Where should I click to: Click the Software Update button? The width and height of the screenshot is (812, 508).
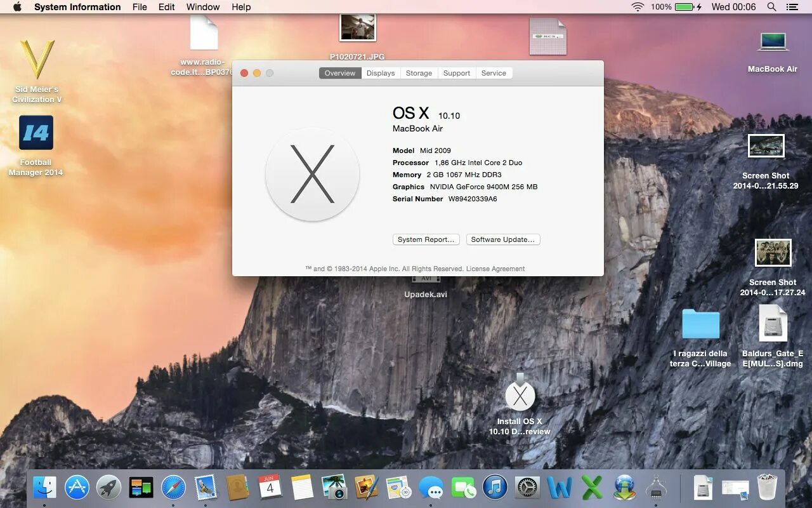coord(503,239)
